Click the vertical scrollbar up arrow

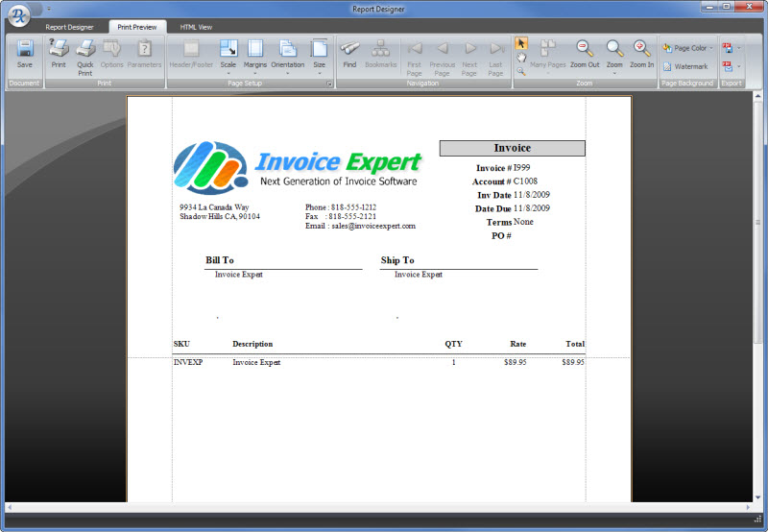pos(757,96)
